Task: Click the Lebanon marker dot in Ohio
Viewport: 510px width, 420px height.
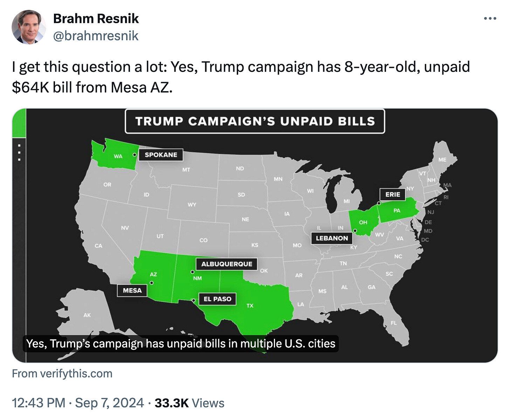Action: point(355,230)
